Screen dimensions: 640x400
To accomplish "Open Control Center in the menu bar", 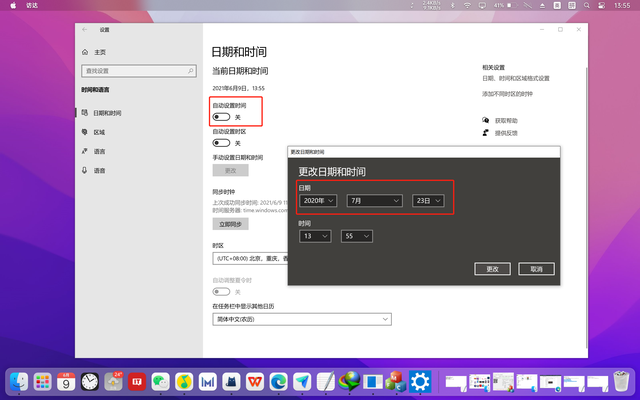I will (x=601, y=5).
